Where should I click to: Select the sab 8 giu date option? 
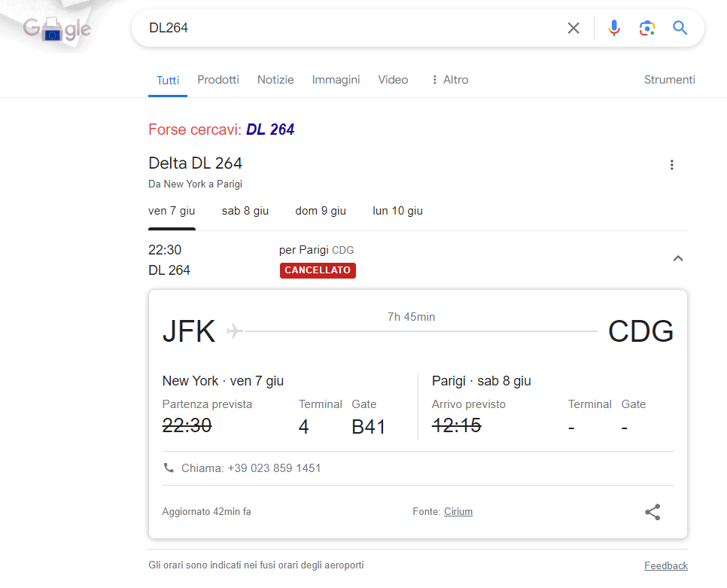tap(245, 211)
